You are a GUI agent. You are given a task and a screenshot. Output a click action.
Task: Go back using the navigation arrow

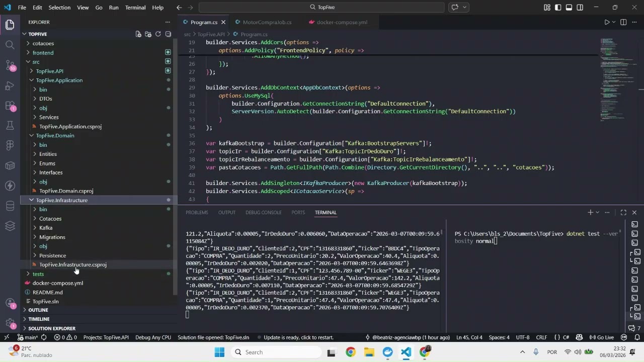pyautogui.click(x=179, y=8)
